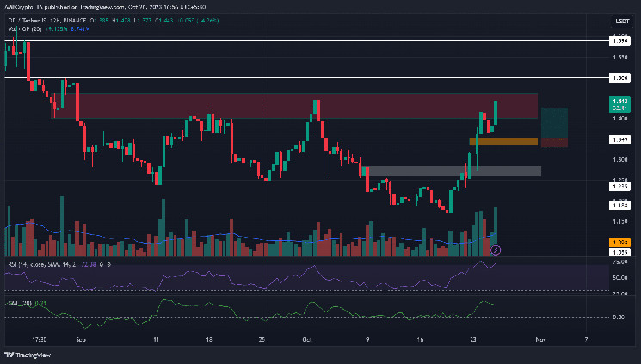Click the RSI indicator legend
641x364 pixels.
point(44,265)
